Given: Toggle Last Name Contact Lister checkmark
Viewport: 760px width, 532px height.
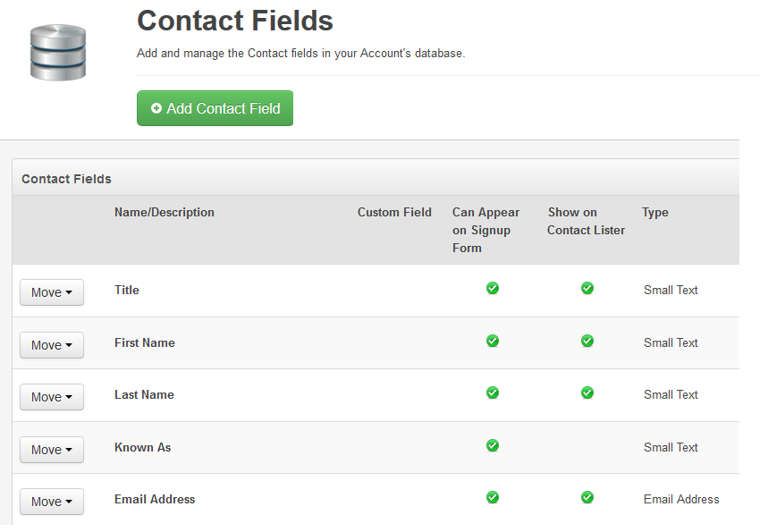Looking at the screenshot, I should (x=587, y=393).
